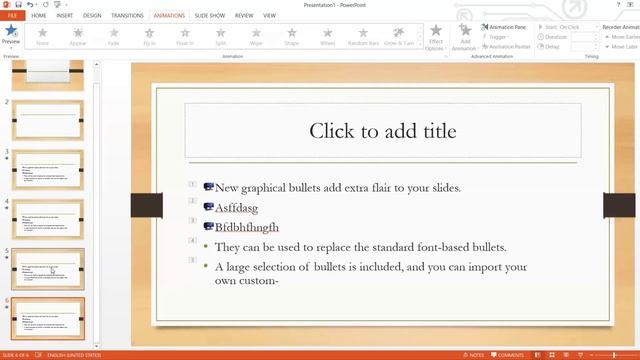640x360 pixels.
Task: Click the Preview animation star icon
Action: [x=11, y=30]
